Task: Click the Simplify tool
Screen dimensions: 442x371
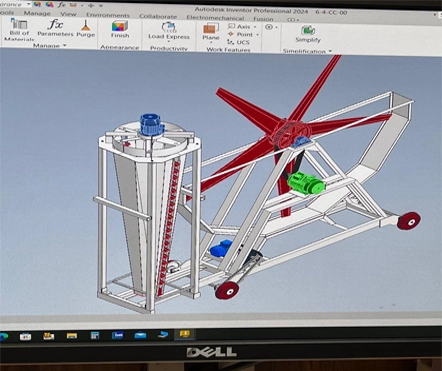Action: [x=308, y=34]
